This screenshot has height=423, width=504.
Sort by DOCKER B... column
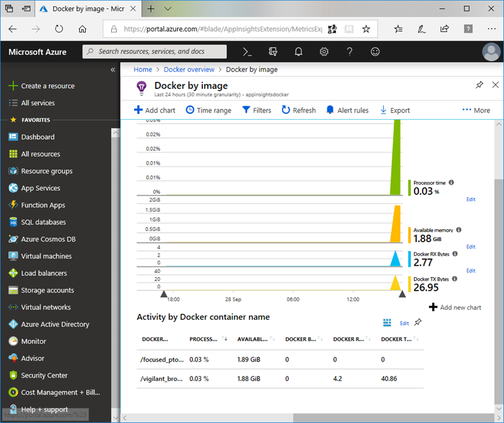click(x=320, y=339)
